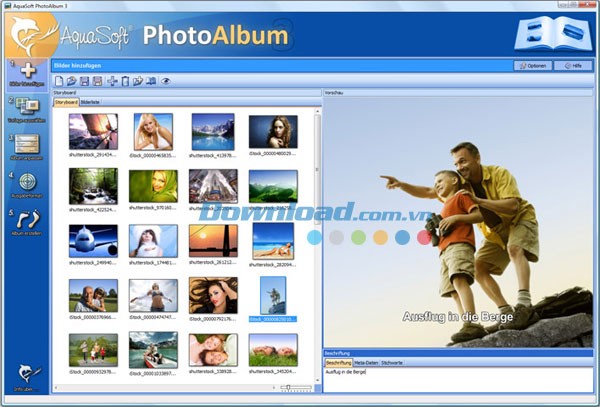Add images with the toolbar plus icon

(112, 81)
